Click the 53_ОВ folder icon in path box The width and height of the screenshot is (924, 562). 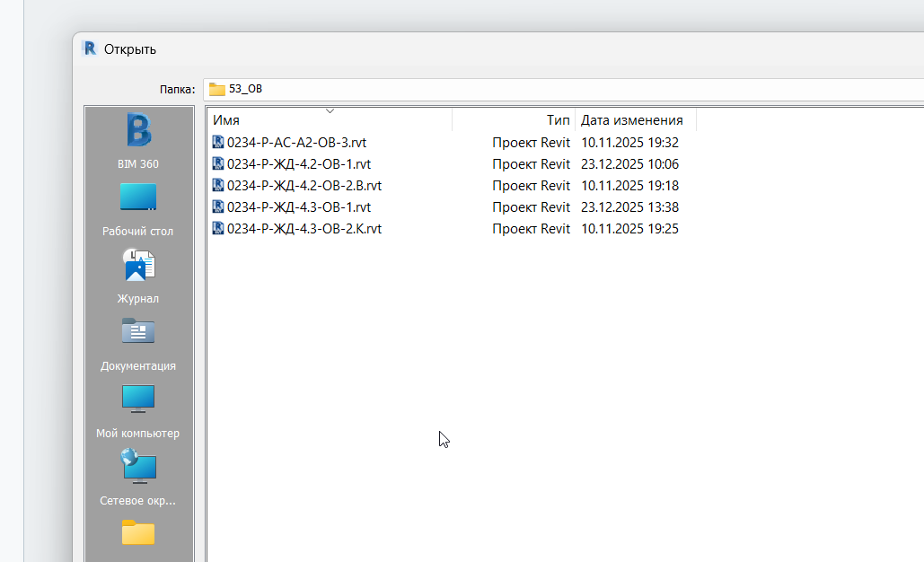217,89
